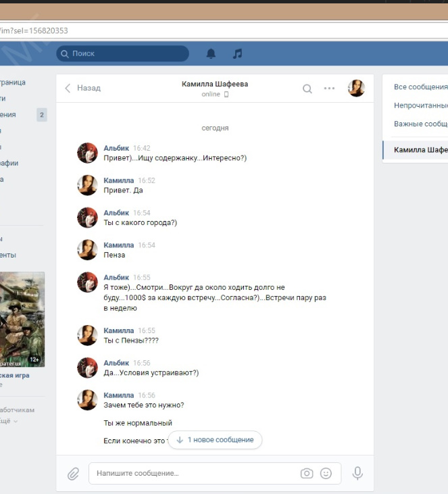Open the three-dots conversation actions menu
Viewport: 448px width, 494px height.
click(329, 89)
